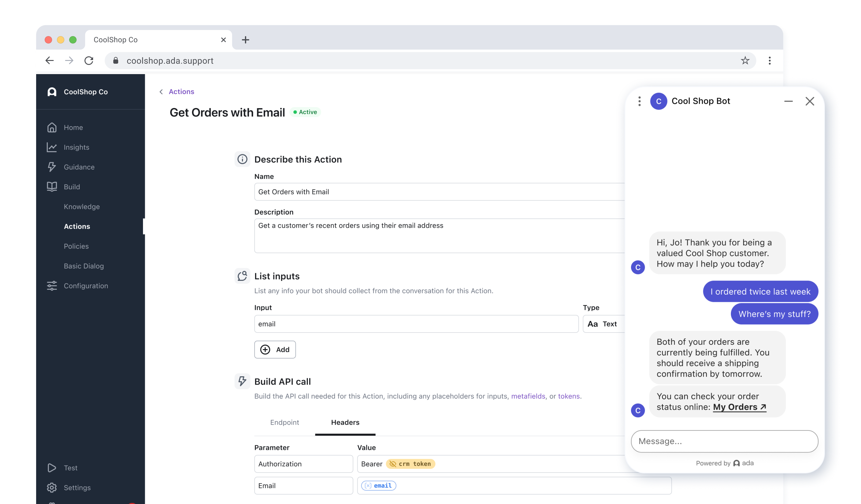Click the Add input button
This screenshot has width=861, height=504.
point(275,350)
